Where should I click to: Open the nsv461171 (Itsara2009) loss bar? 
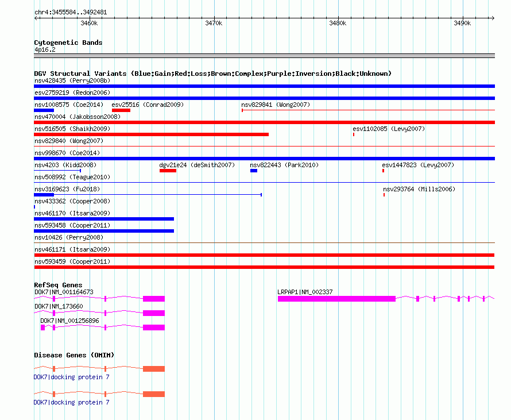tap(264, 255)
